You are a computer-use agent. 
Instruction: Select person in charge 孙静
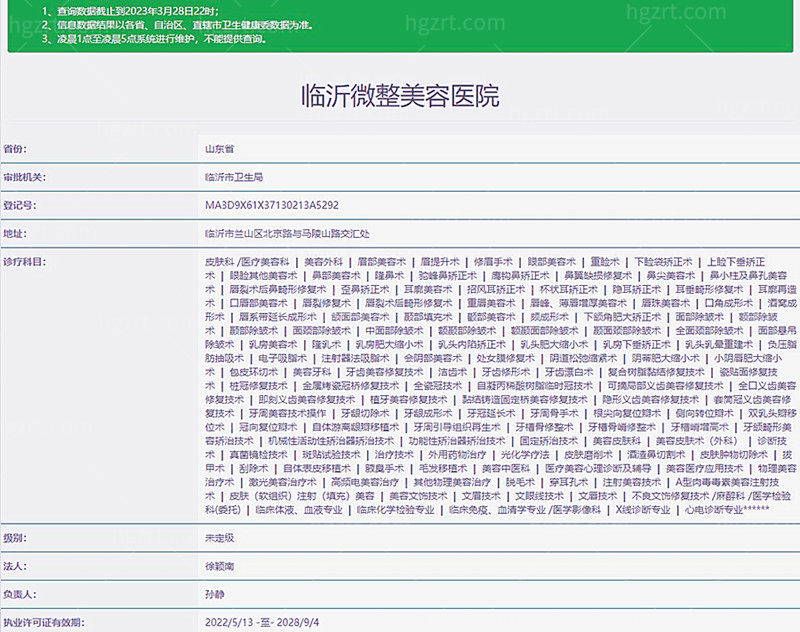coord(215,594)
